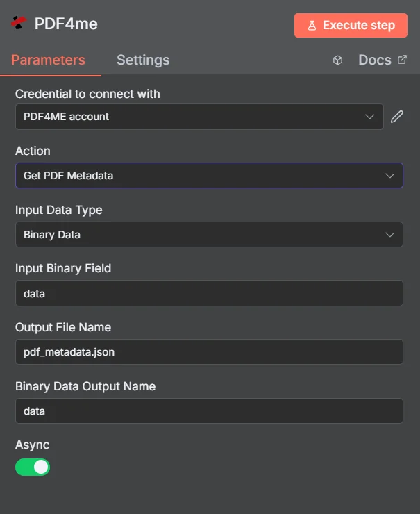Click the Input Binary Field text box
420x514 pixels.
pyautogui.click(x=209, y=293)
